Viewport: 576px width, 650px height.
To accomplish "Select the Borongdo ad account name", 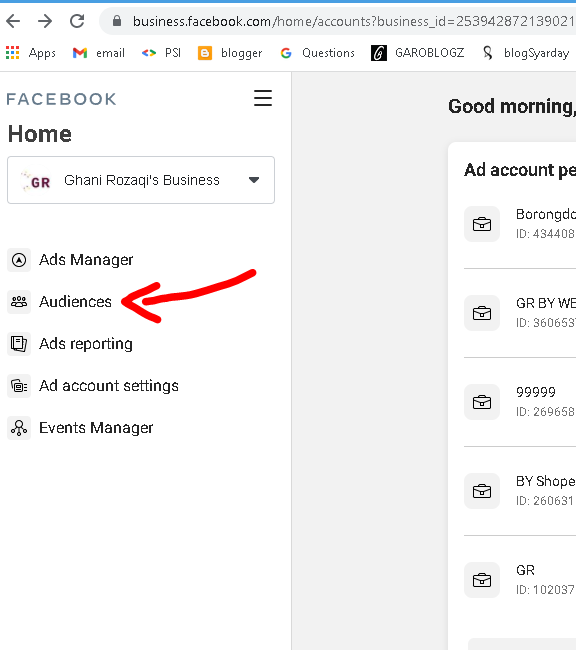I will click(546, 214).
